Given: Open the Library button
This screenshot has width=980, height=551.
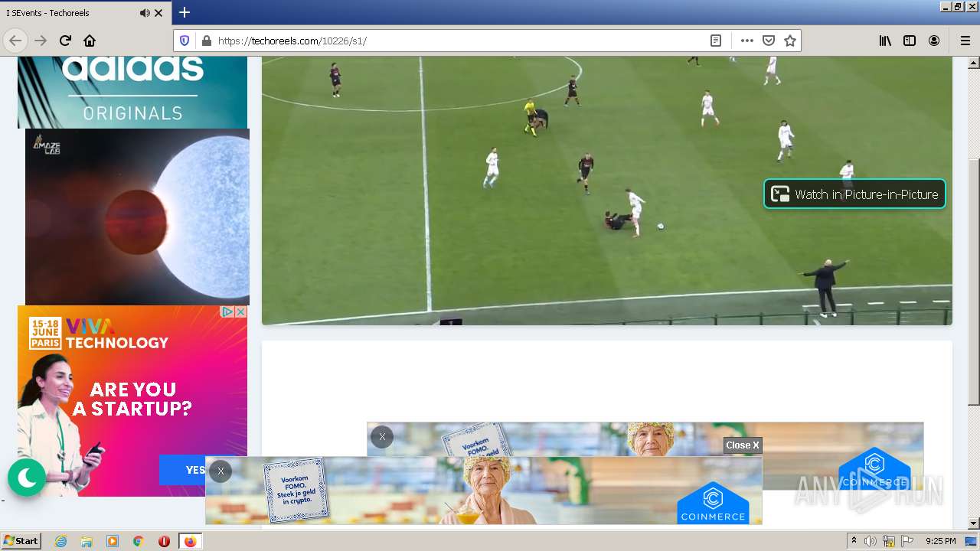Looking at the screenshot, I should 885,41.
